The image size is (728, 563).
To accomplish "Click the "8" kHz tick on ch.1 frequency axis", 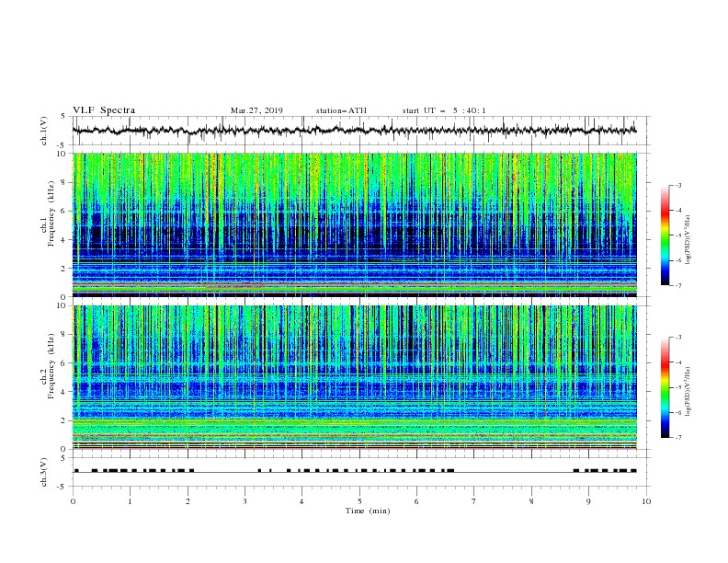I will [64, 182].
